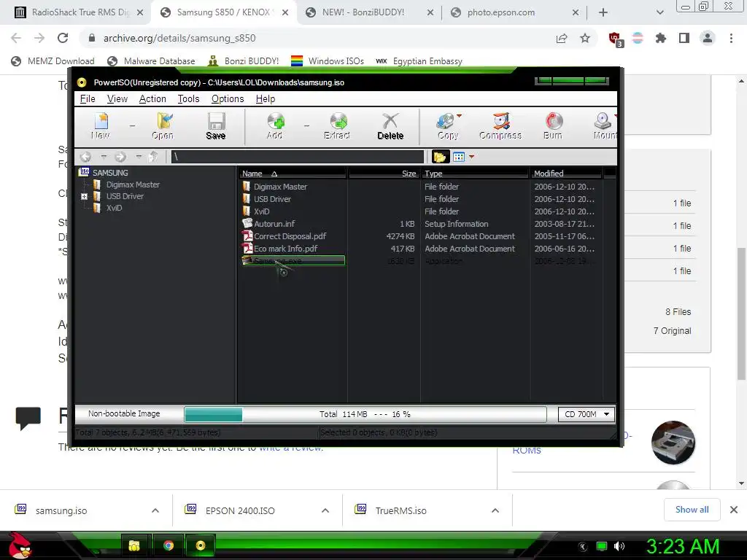This screenshot has width=747, height=560.
Task: Click the image capacity progress bar
Action: [365, 414]
